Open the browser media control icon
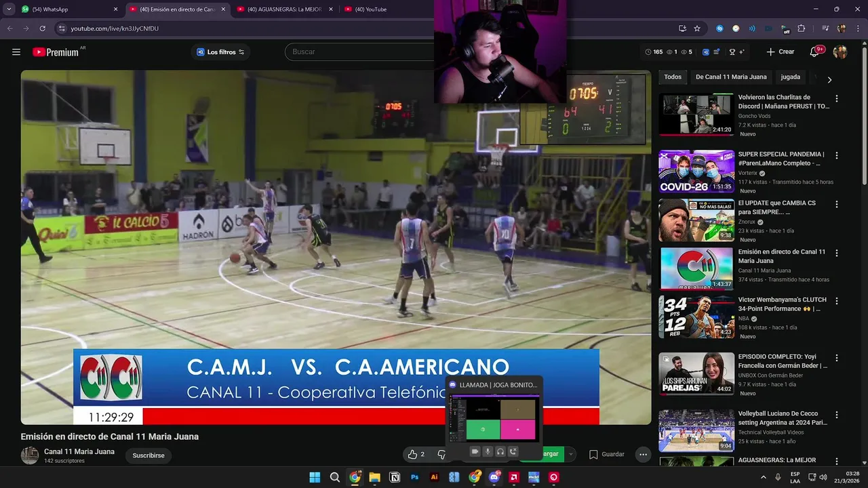868x488 pixels. 825,28
